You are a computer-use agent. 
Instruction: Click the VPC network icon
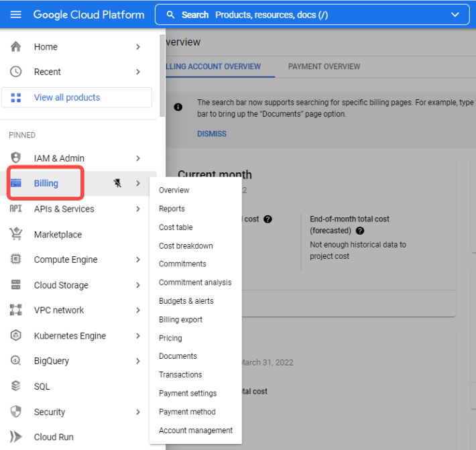(x=16, y=310)
